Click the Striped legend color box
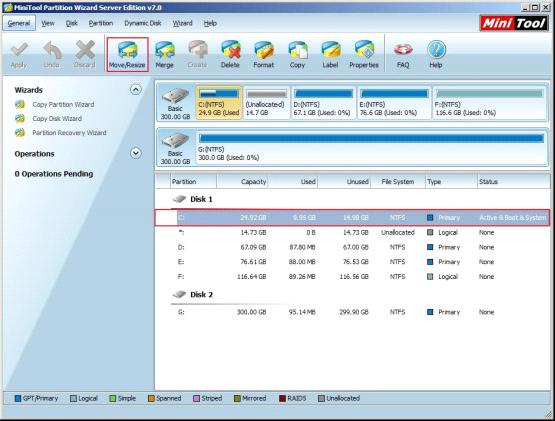This screenshot has height=421, width=555. (196, 398)
